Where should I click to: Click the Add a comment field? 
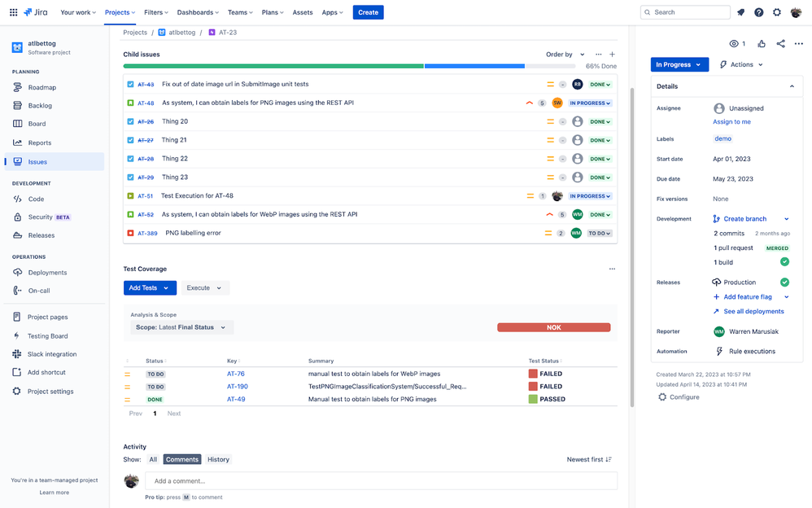(x=381, y=481)
